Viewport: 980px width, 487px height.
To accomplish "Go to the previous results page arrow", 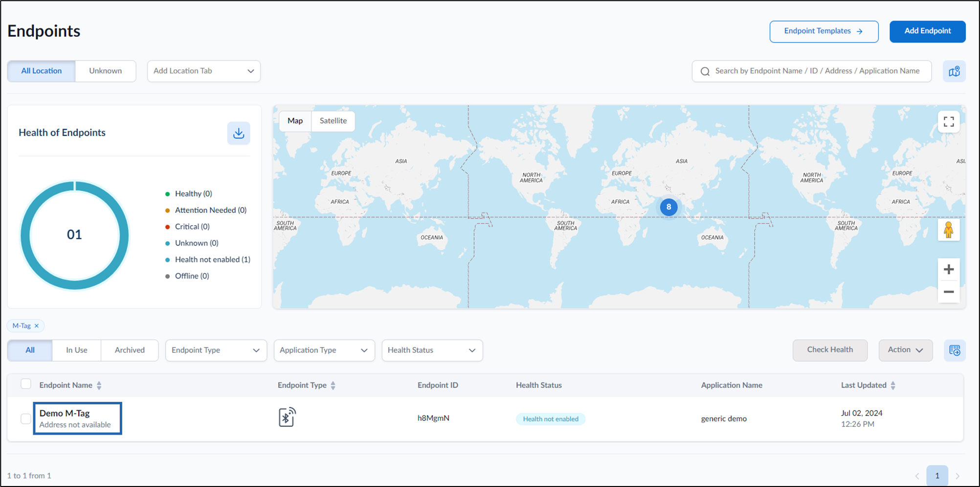I will tap(917, 476).
